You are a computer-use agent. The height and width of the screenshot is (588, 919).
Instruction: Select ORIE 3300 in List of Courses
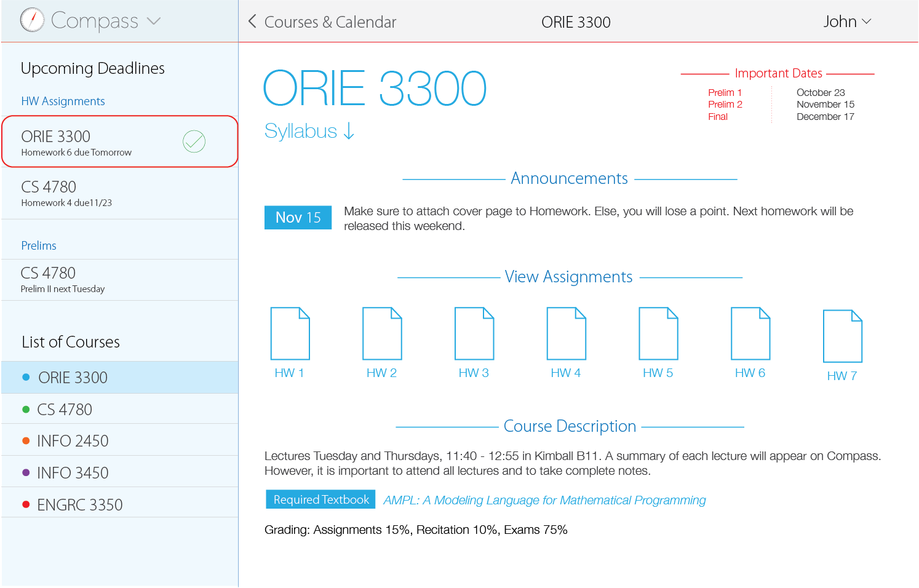tap(120, 378)
